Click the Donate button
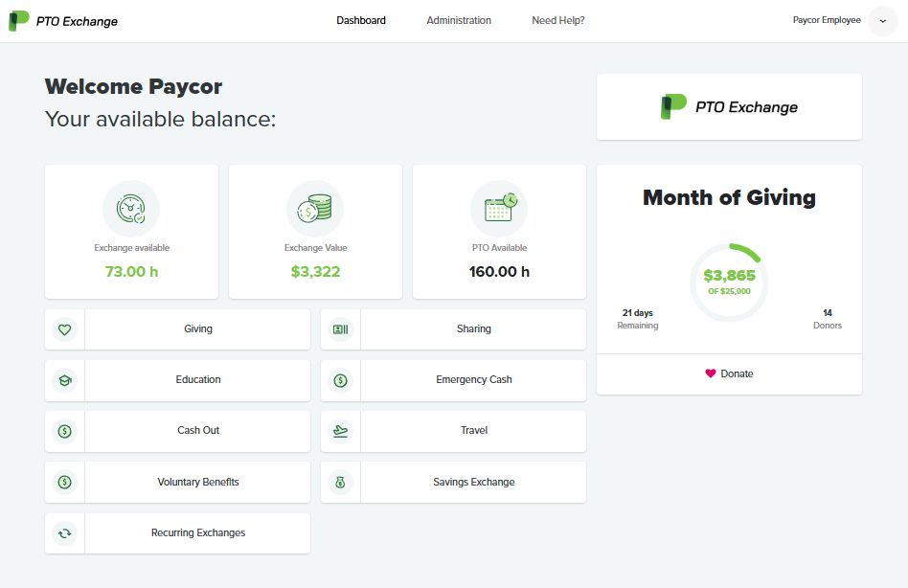The width and height of the screenshot is (908, 588). pyautogui.click(x=729, y=373)
